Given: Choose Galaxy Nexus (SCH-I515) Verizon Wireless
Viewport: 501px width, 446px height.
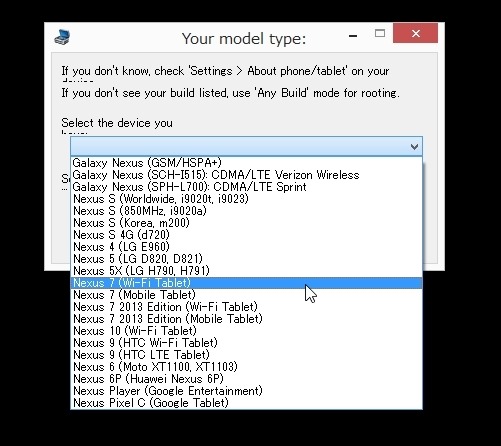Looking at the screenshot, I should 246,175.
